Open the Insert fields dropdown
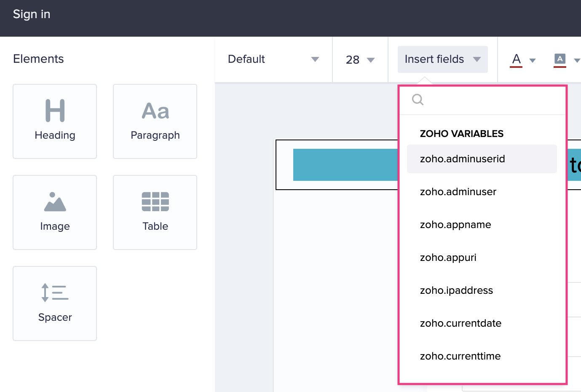Screen dimensions: 581x392 tap(442, 59)
